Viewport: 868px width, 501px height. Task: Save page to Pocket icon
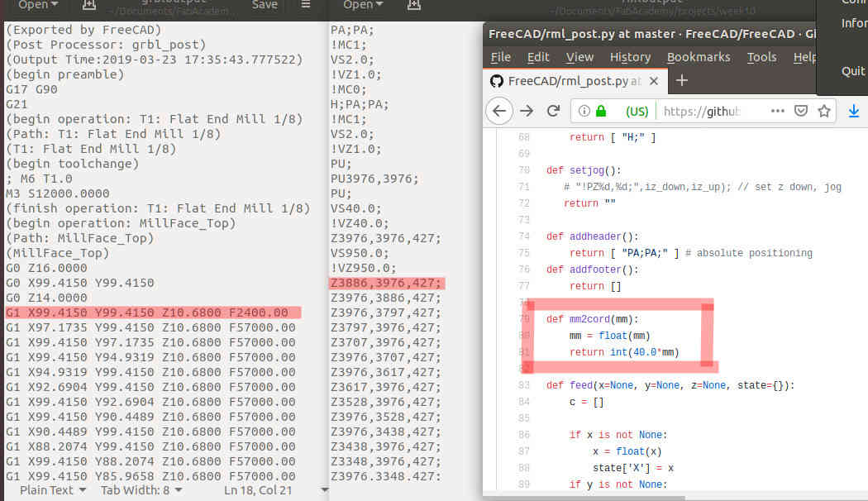pyautogui.click(x=800, y=112)
